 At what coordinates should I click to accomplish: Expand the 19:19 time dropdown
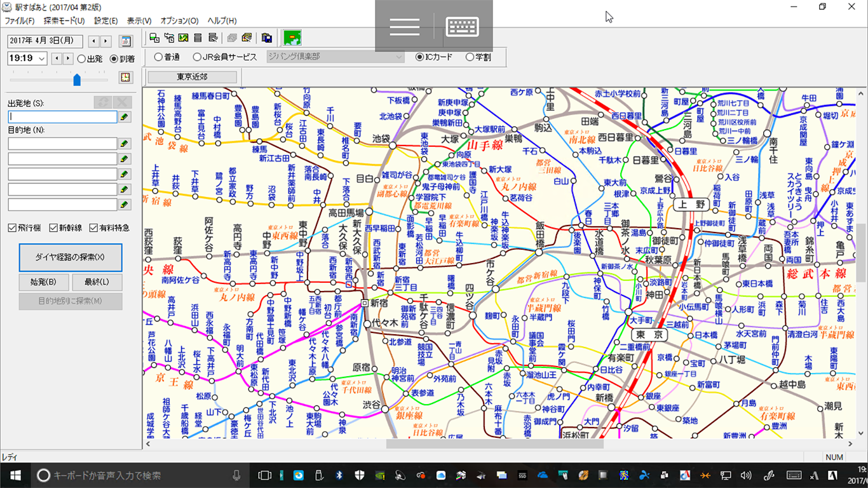(42, 59)
